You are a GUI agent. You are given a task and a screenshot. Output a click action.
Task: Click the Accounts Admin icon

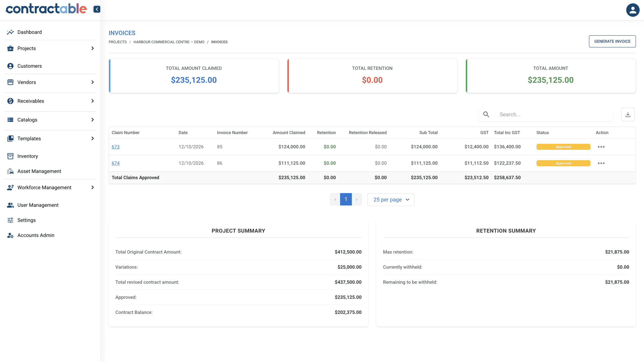pos(10,235)
